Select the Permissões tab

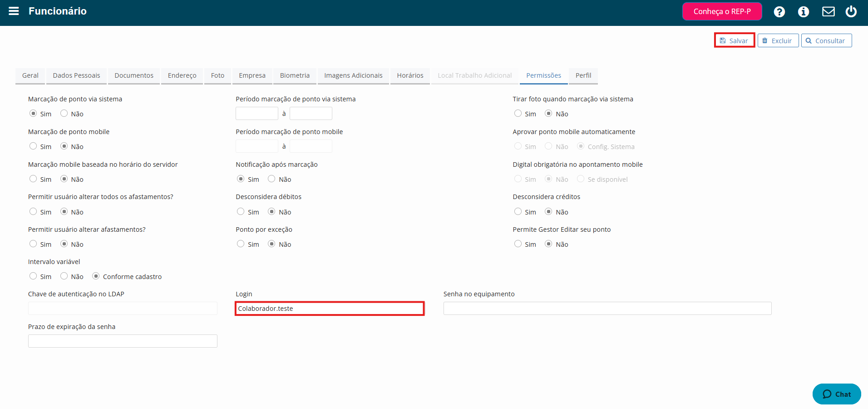543,75
